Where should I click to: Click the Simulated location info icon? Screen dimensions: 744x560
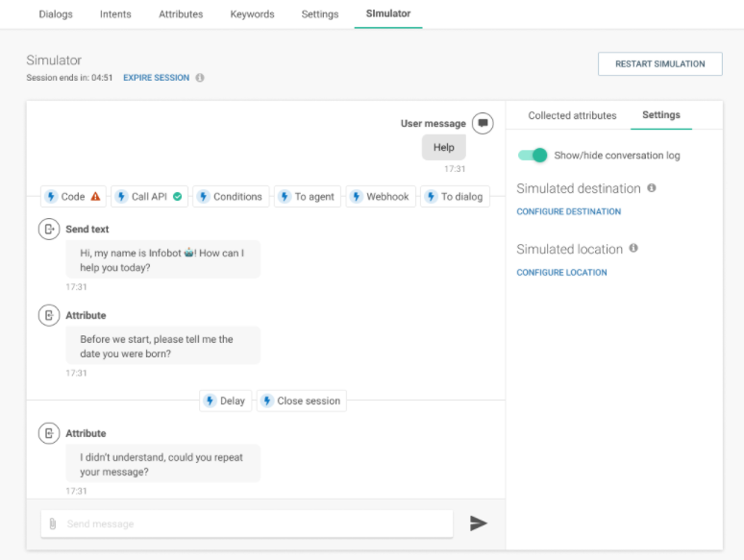coord(633,249)
